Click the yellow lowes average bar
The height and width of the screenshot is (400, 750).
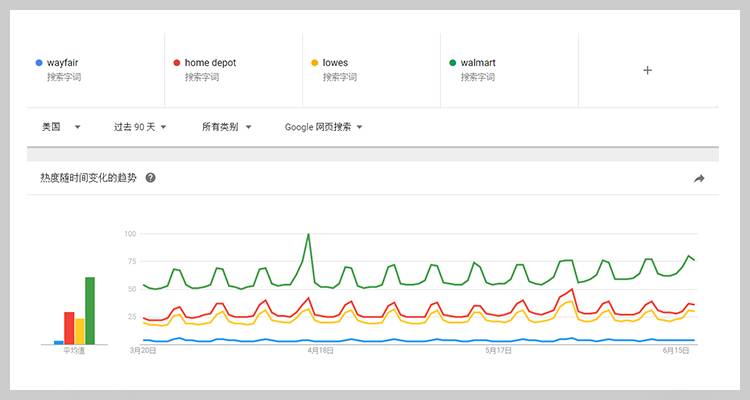tap(80, 331)
